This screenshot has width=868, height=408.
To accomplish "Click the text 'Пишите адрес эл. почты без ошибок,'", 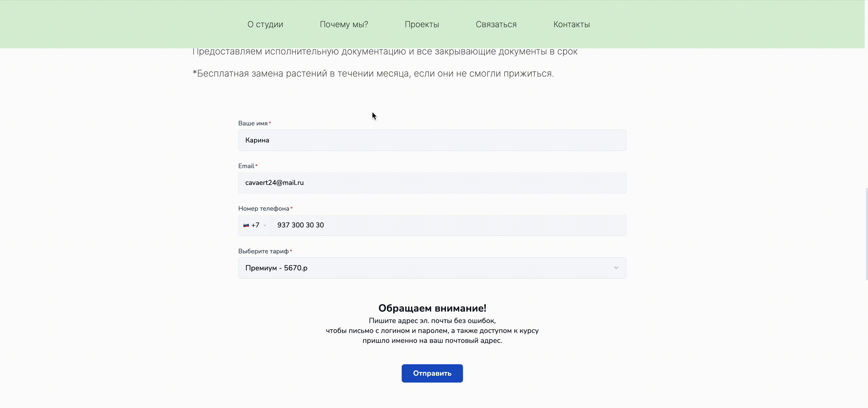I will point(432,321).
